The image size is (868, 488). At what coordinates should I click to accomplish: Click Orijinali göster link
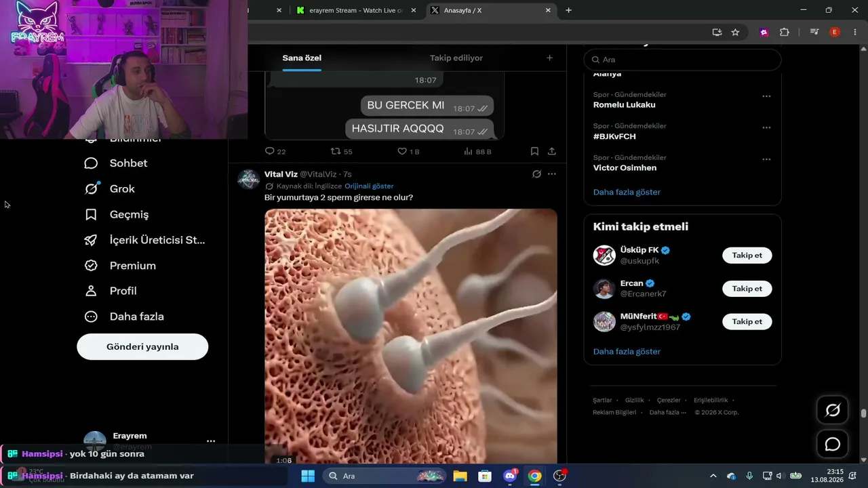click(369, 186)
